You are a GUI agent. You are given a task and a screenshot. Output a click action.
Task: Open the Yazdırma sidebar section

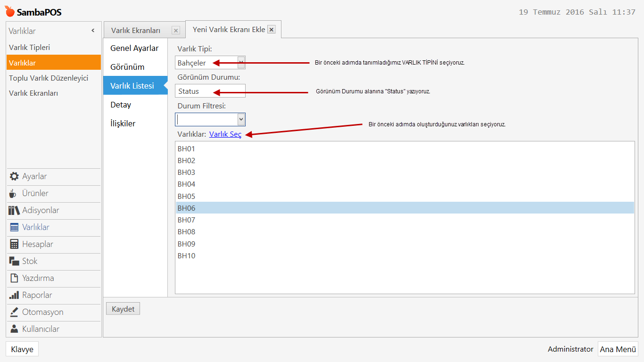click(x=54, y=278)
